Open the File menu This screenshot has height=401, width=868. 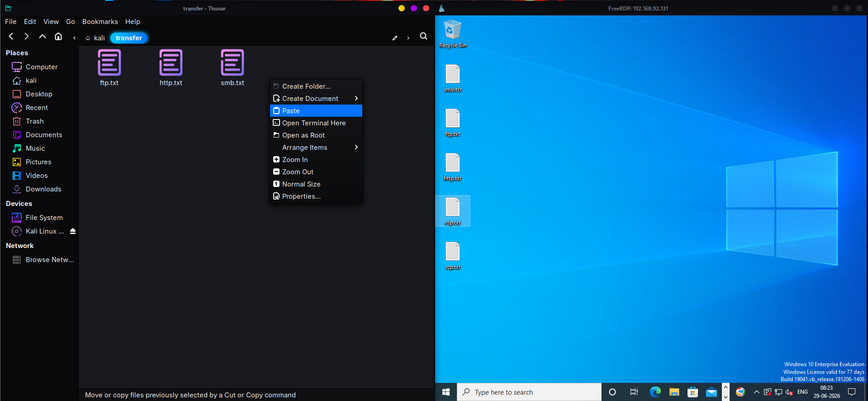click(11, 22)
